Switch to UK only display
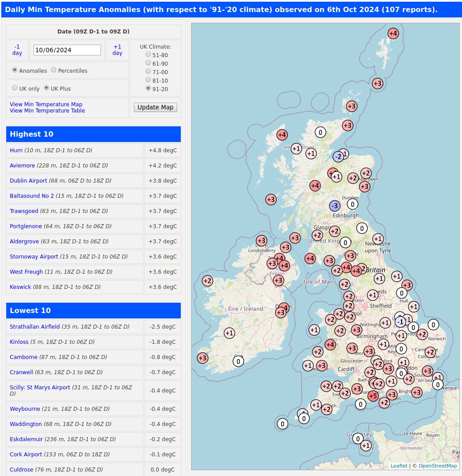This screenshot has width=462, height=476. click(15, 88)
